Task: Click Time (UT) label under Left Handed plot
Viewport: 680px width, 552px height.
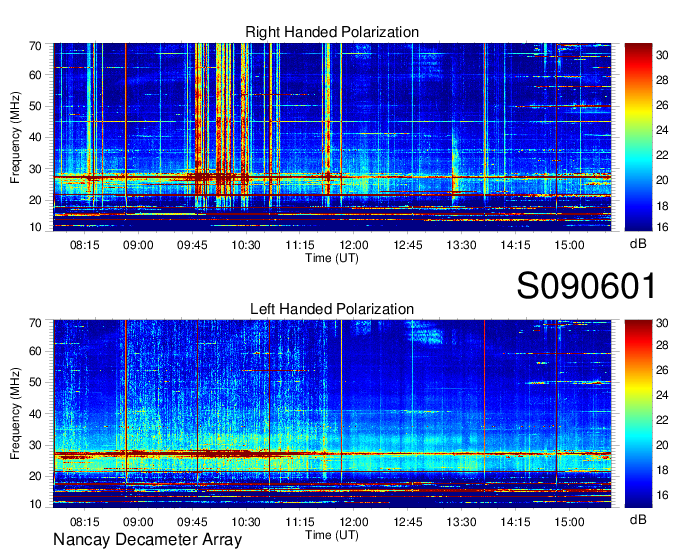Action: [332, 535]
